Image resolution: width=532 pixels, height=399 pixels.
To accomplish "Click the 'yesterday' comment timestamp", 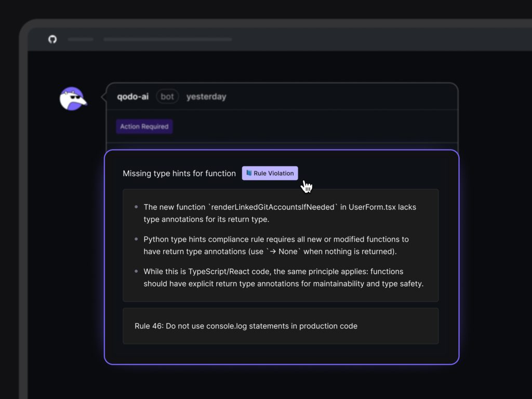I will coord(206,97).
